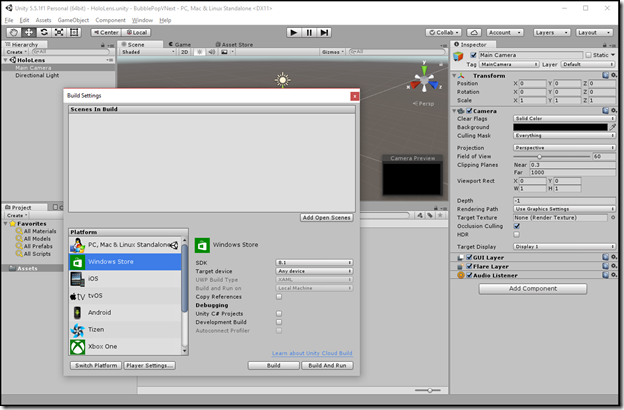Open Rendering Path dropdown
624x410 pixels.
[564, 209]
